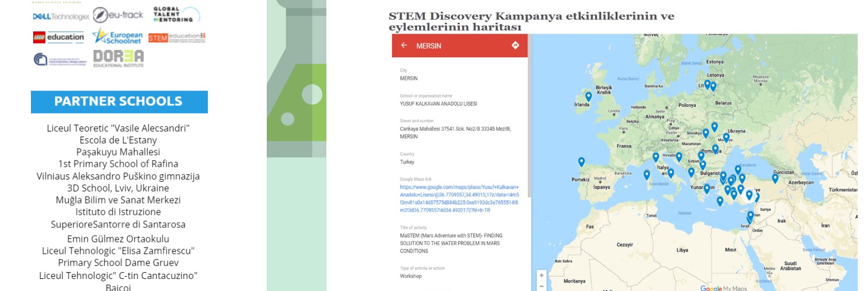
Task: Open the DOREA Educational Institute logo
Action: (x=119, y=59)
